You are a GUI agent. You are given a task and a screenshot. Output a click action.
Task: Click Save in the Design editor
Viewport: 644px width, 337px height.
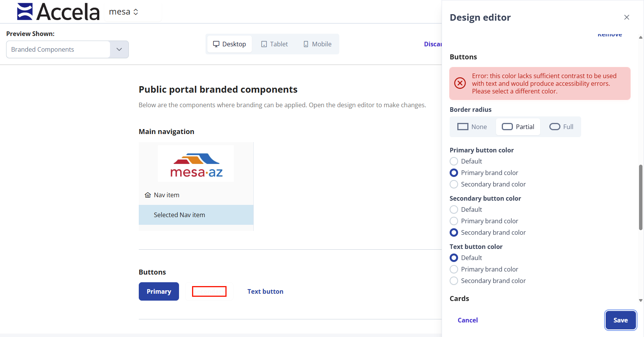(621, 320)
